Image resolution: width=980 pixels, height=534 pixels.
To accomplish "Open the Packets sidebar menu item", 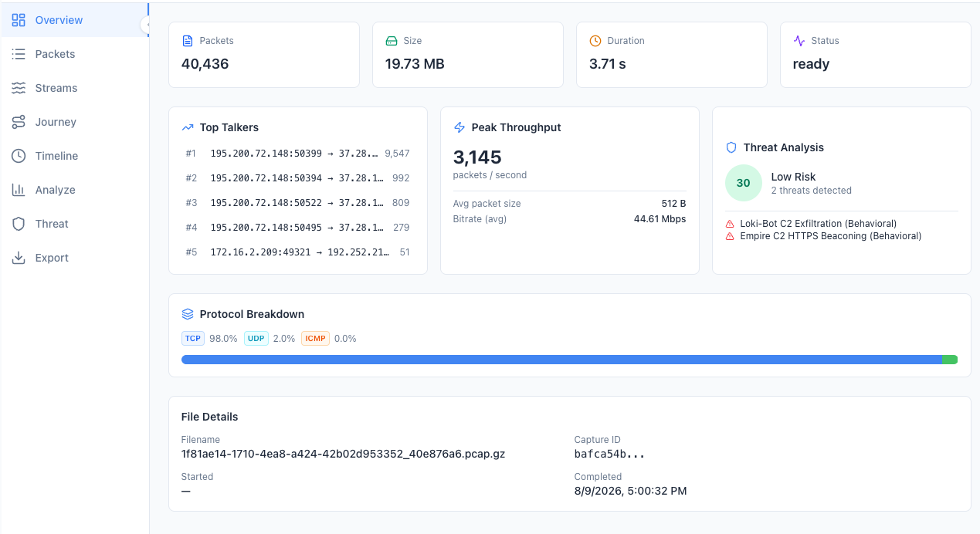I will coord(74,54).
